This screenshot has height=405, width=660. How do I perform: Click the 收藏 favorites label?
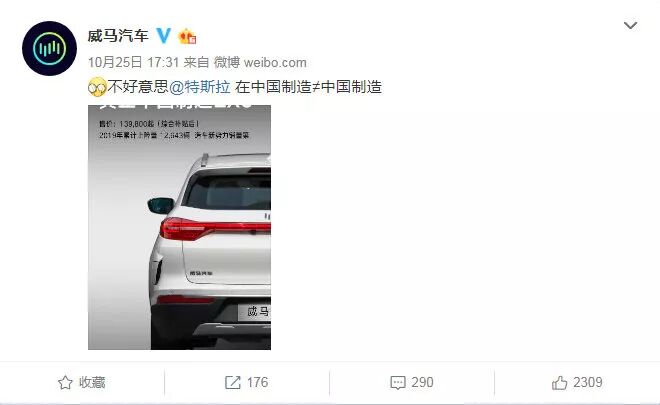pyautogui.click(x=92, y=382)
